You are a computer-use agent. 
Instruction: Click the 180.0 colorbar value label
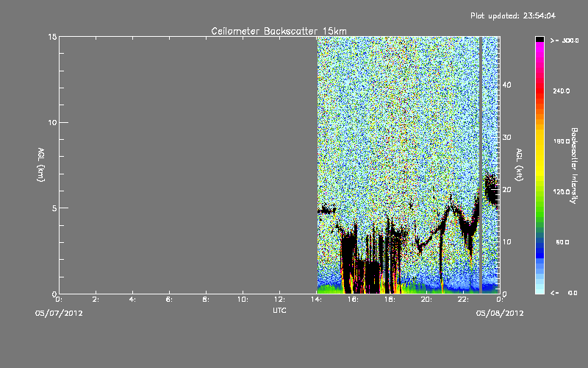coord(561,141)
